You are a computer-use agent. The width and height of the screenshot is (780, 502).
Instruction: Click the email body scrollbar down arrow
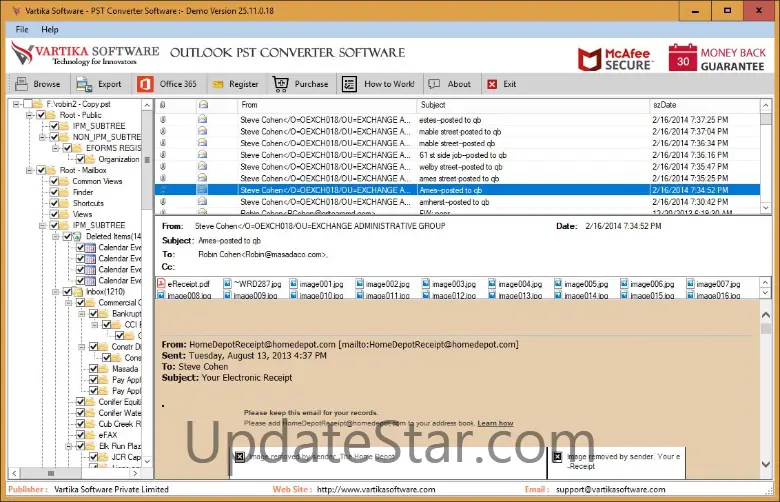(766, 464)
